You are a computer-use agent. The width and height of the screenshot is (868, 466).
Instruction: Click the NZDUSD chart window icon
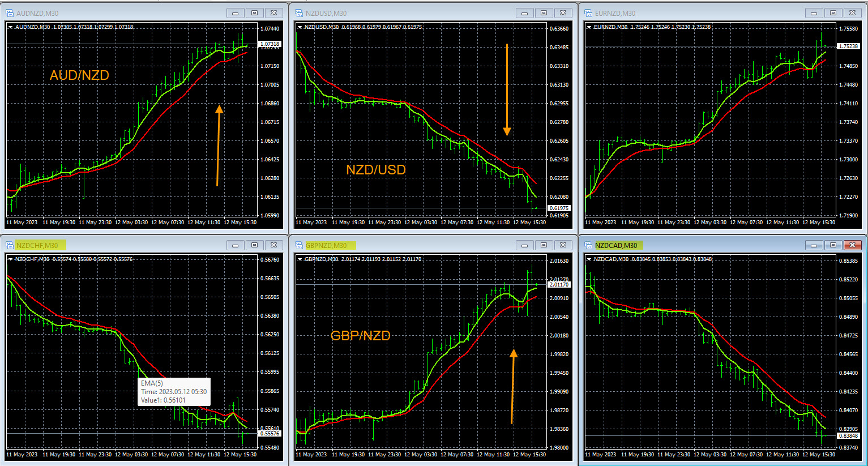pos(299,13)
